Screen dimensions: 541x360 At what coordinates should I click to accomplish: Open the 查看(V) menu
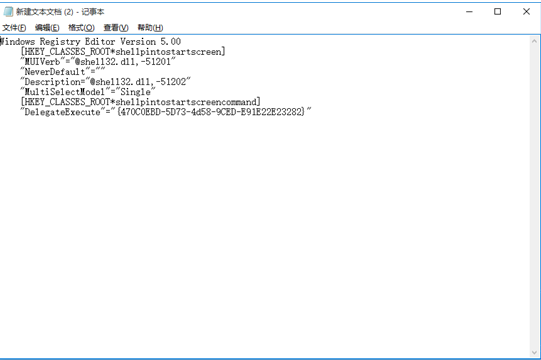pos(116,28)
